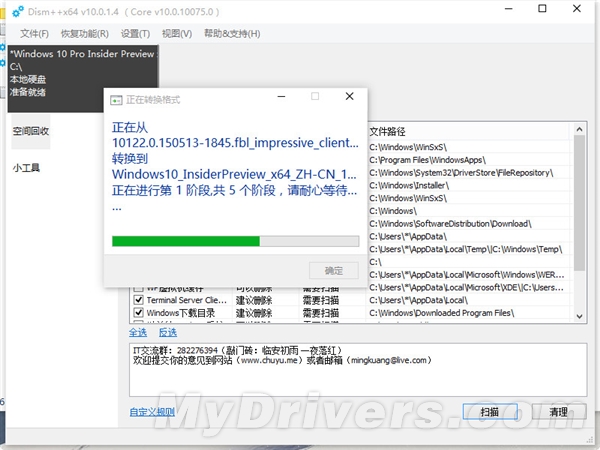
Task: Click the 扫描 scan button
Action: (x=490, y=412)
